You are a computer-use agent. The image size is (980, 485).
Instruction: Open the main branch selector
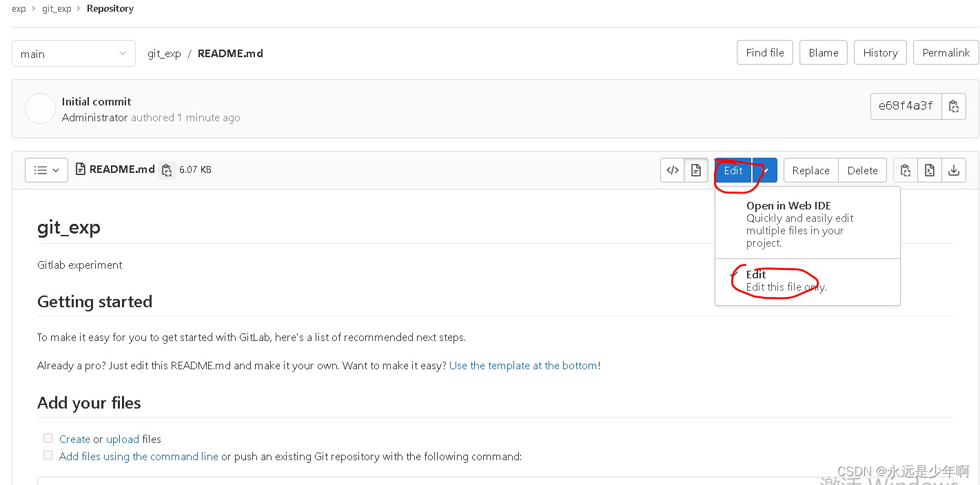pos(73,54)
